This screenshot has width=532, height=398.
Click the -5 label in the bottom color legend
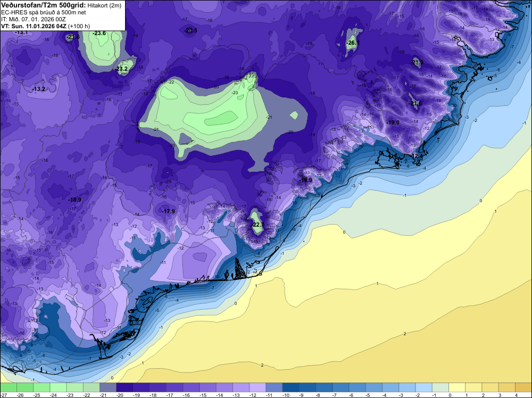(x=368, y=395)
